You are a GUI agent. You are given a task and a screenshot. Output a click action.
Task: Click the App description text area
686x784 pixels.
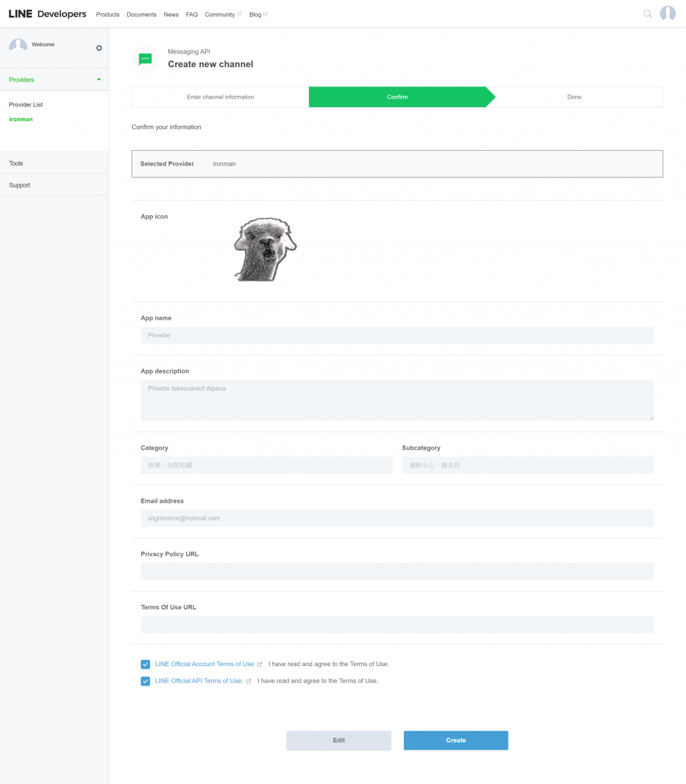coord(397,400)
